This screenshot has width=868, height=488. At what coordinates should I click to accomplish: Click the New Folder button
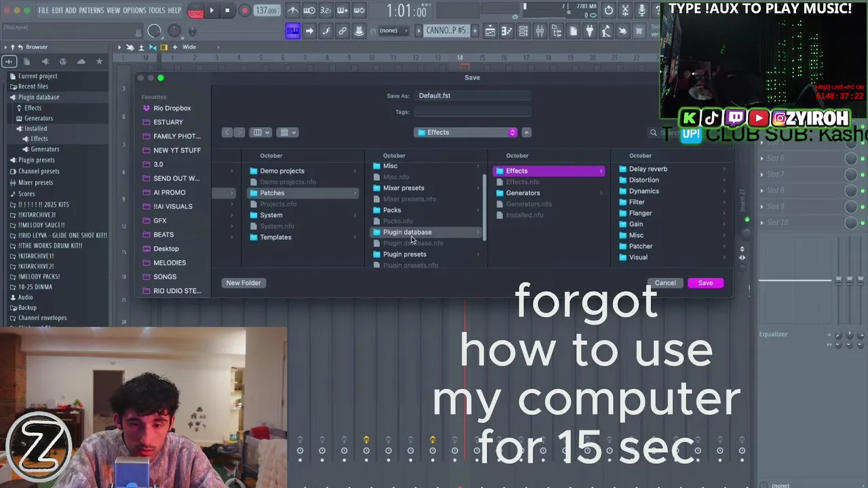pos(243,283)
